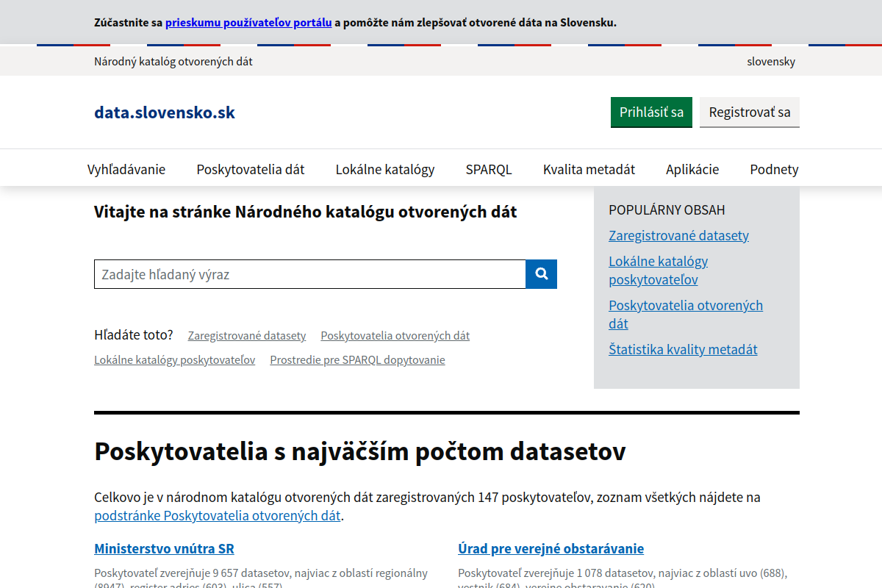
Task: Open the Ministerstvo vnútra SR provider
Action: [x=164, y=549]
